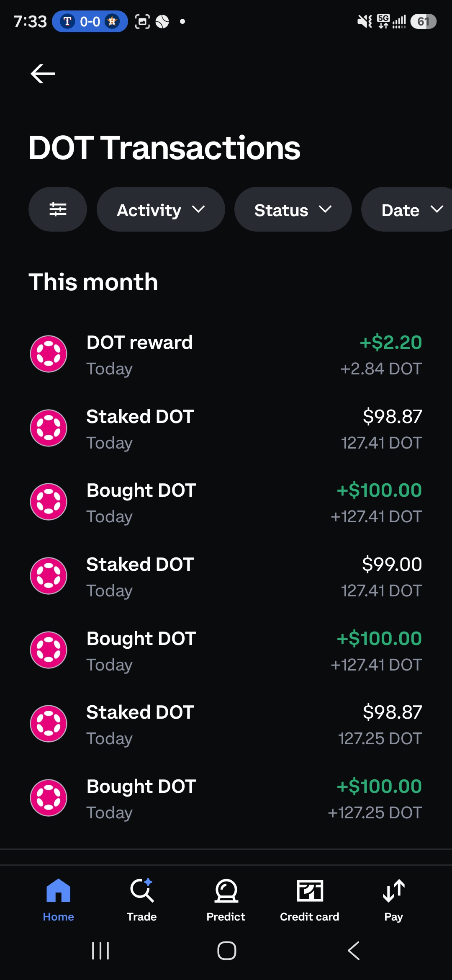Screen dimensions: 452x980
Task: Tap the sports score 0-0 status pill
Action: [90, 21]
